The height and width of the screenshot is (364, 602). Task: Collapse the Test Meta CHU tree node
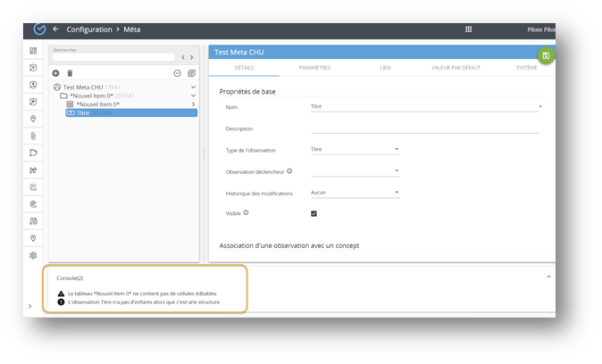193,87
